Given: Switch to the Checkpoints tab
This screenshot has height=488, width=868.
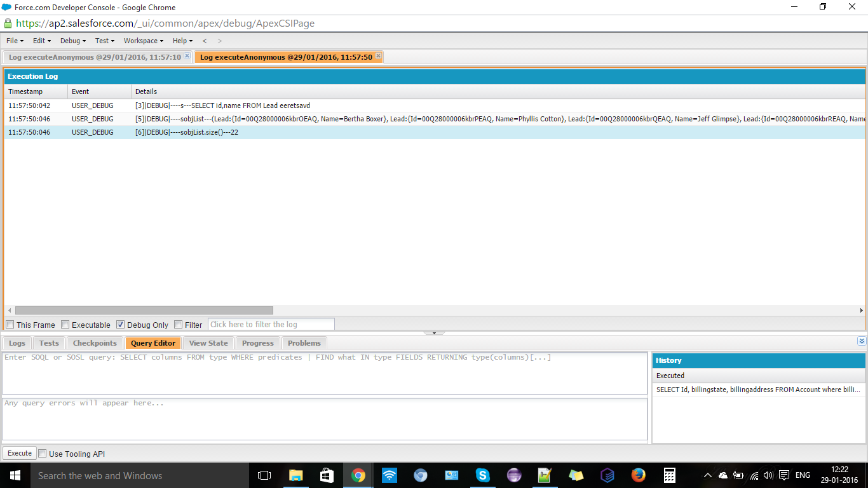Looking at the screenshot, I should pos(95,343).
